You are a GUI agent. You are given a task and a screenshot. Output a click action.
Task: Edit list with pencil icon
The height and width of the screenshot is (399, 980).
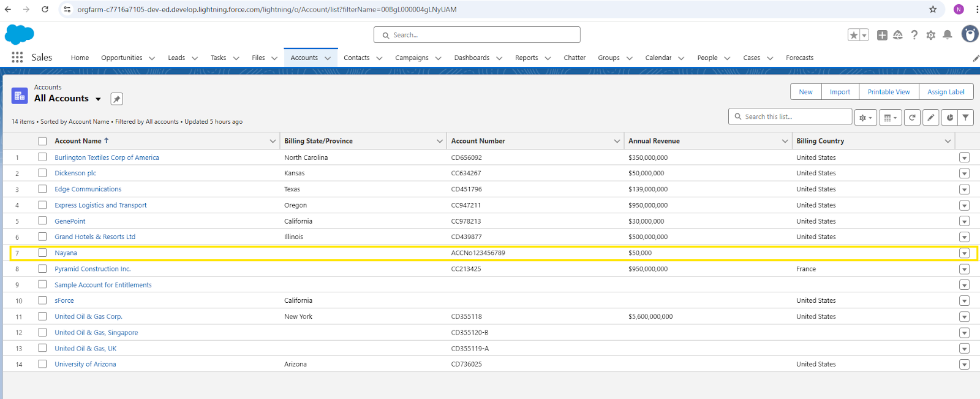(x=931, y=117)
